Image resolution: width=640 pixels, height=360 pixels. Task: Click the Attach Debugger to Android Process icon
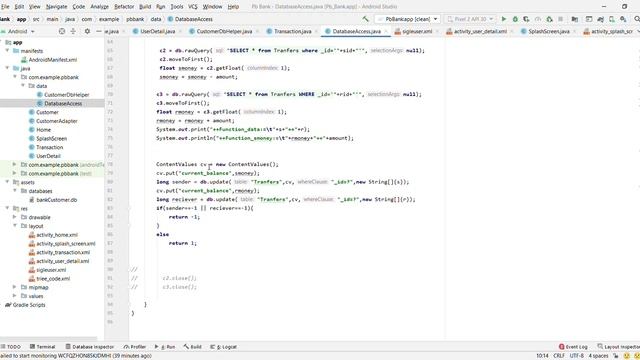point(549,19)
